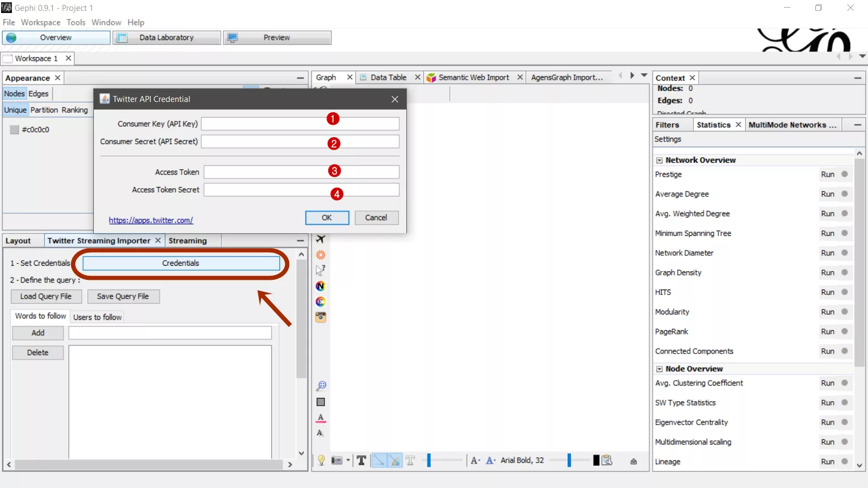Image resolution: width=868 pixels, height=488 pixels.
Task: Open the https://apps.twitter.com/ link
Action: click(x=151, y=220)
